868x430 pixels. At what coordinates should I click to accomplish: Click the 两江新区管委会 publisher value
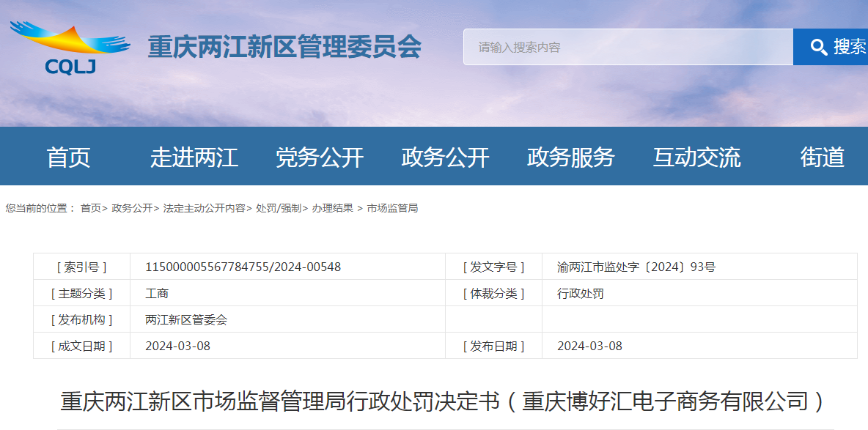coord(186,320)
